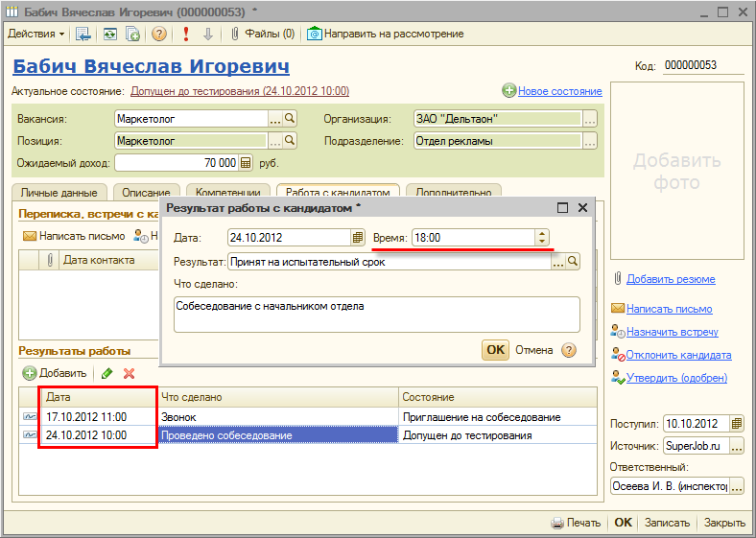Adjust Время value with spinner arrows
This screenshot has height=538, width=756.
542,238
